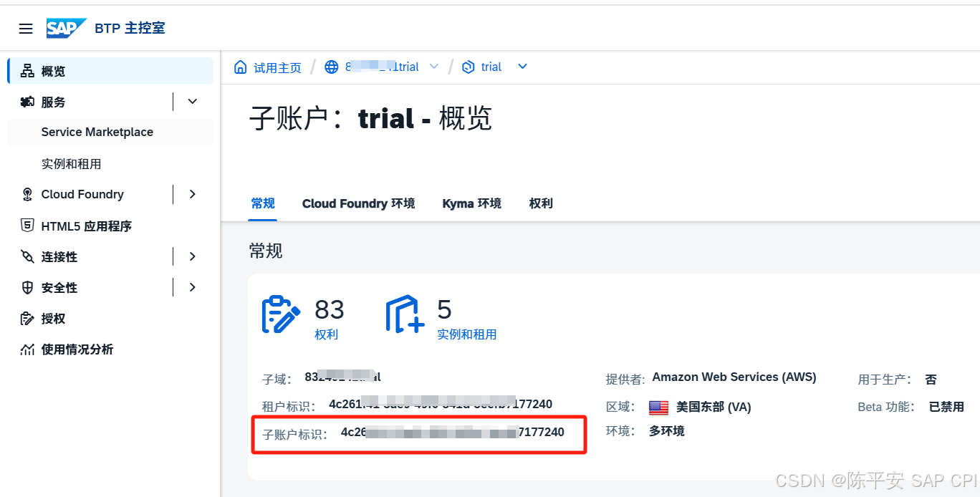Click the US flag icon
The height and width of the screenshot is (497, 980).
click(x=658, y=407)
